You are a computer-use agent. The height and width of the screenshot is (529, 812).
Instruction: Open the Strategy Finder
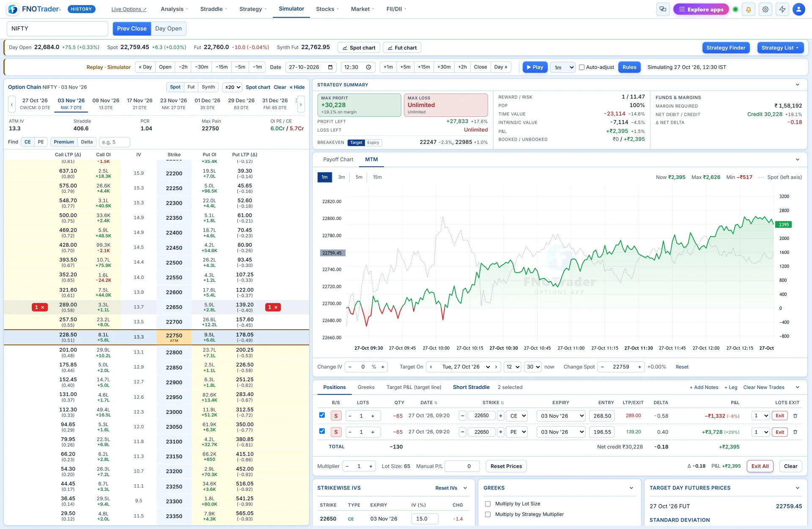726,48
